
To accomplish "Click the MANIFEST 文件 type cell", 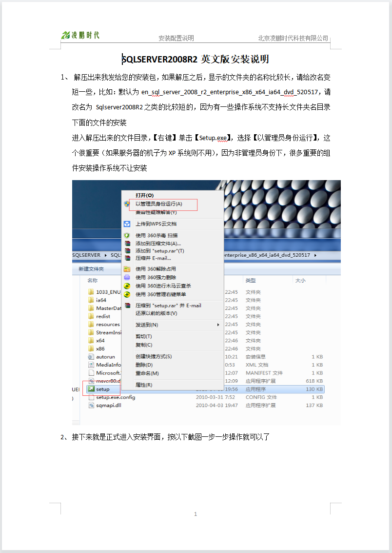I will pos(264,373).
